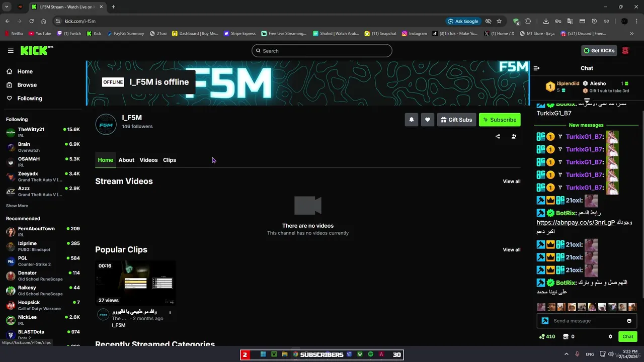
Task: Click the notification bell icon for I_F5M
Action: click(412, 120)
